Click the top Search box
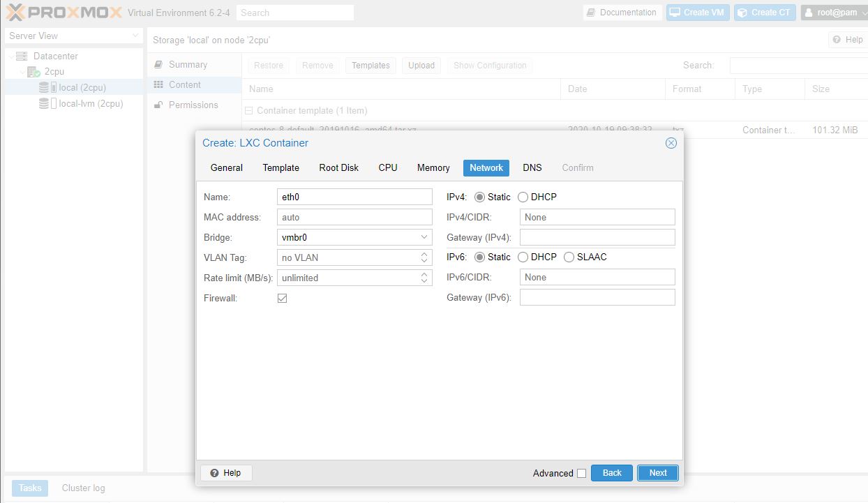This screenshot has height=503, width=868. [295, 13]
